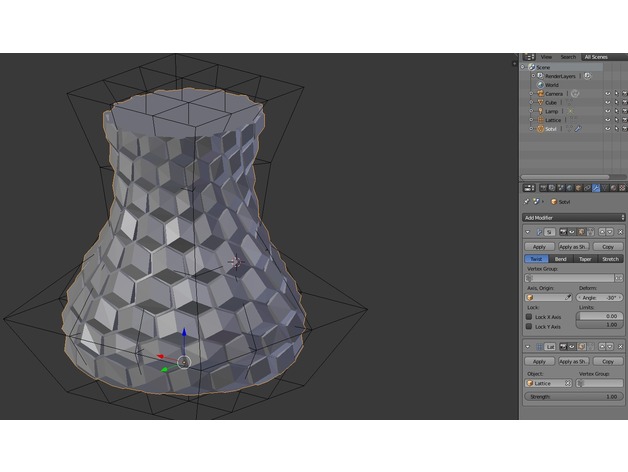This screenshot has width=628, height=472.
Task: Click the Lamp object icon in outliner
Action: click(538, 110)
